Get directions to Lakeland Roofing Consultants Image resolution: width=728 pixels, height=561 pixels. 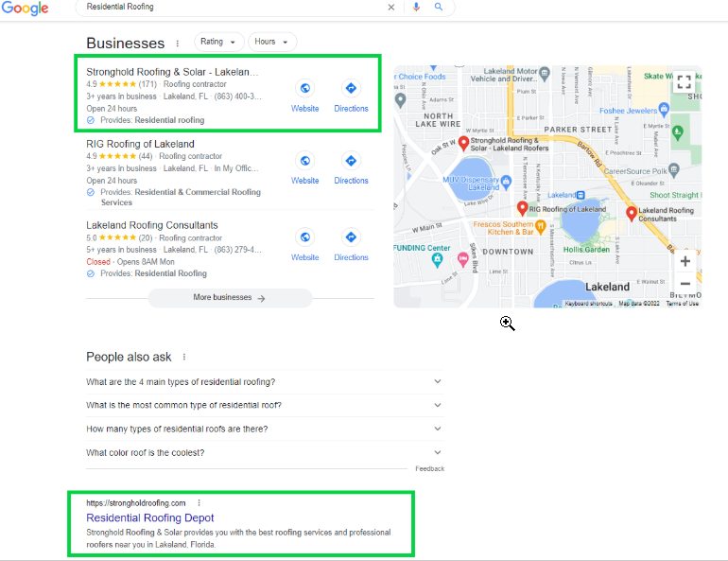tap(351, 237)
